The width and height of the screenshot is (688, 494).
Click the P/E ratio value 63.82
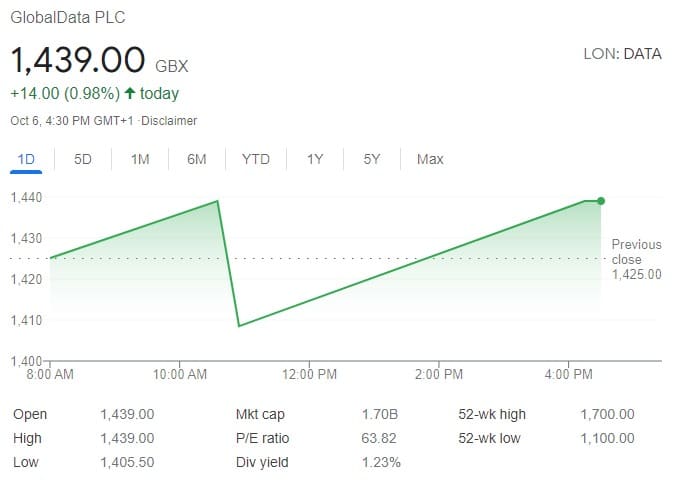[x=379, y=438]
